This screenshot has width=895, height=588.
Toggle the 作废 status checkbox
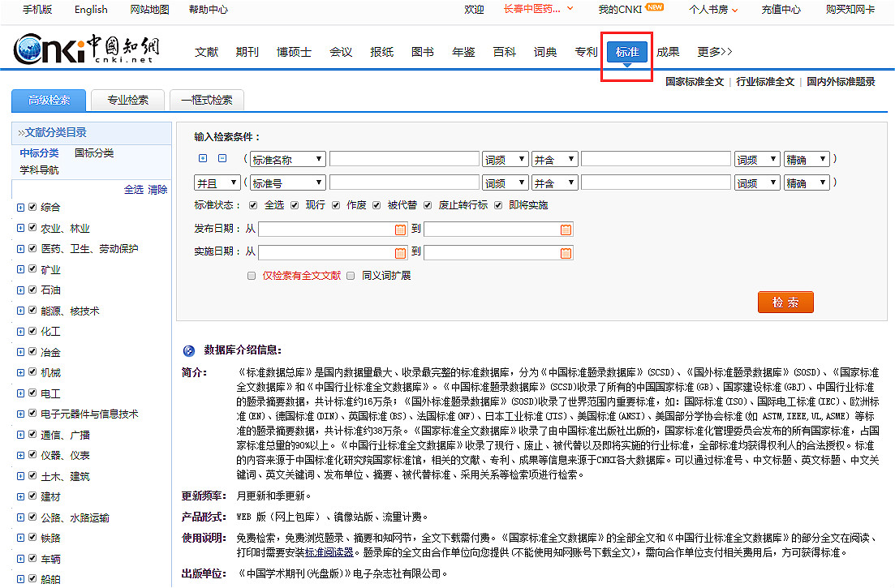pyautogui.click(x=336, y=205)
